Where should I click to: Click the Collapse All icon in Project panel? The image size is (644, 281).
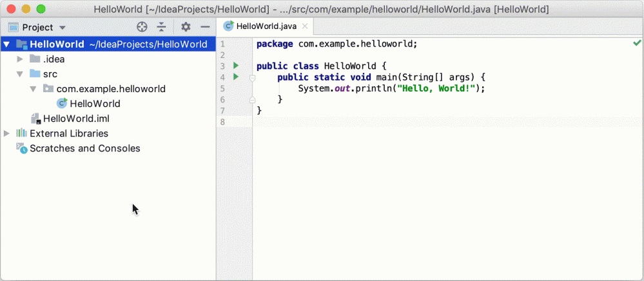point(161,27)
